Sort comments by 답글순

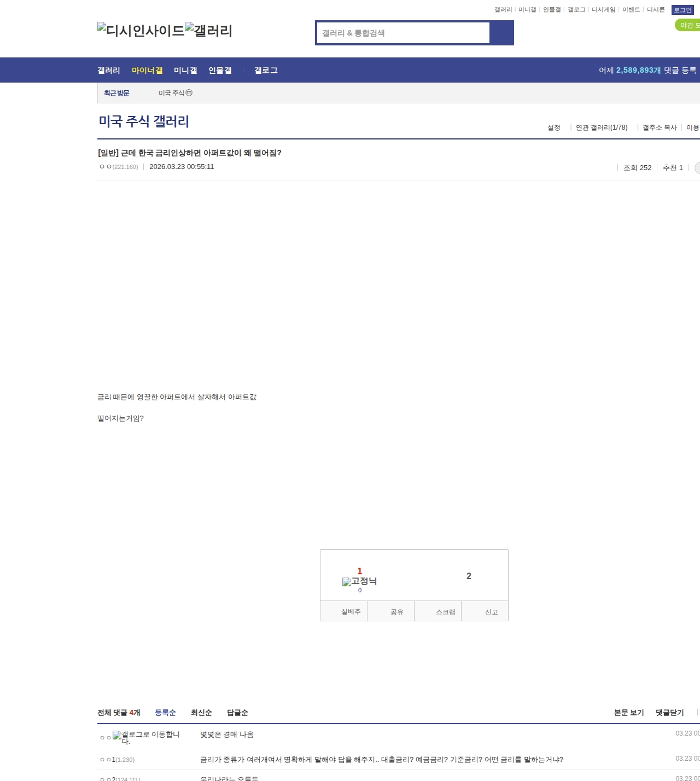pyautogui.click(x=237, y=713)
